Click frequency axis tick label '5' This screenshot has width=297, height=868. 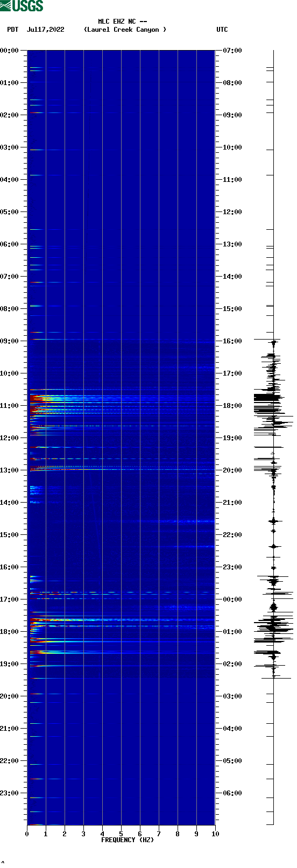(x=121, y=834)
